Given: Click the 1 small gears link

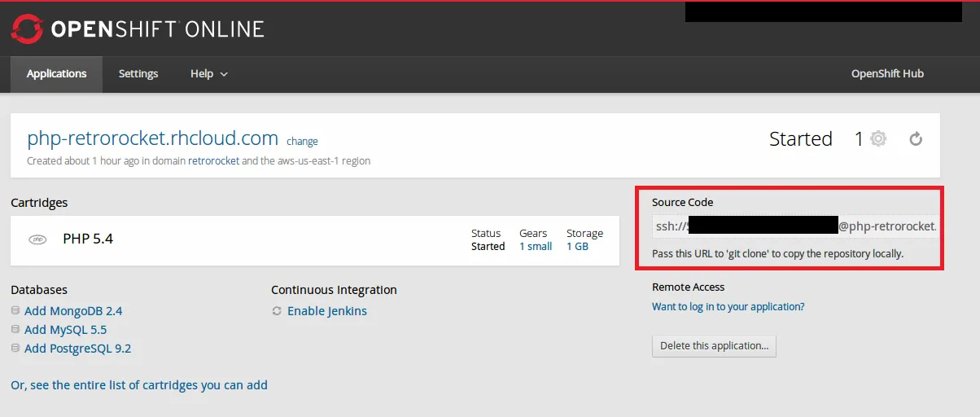Looking at the screenshot, I should click(x=536, y=247).
